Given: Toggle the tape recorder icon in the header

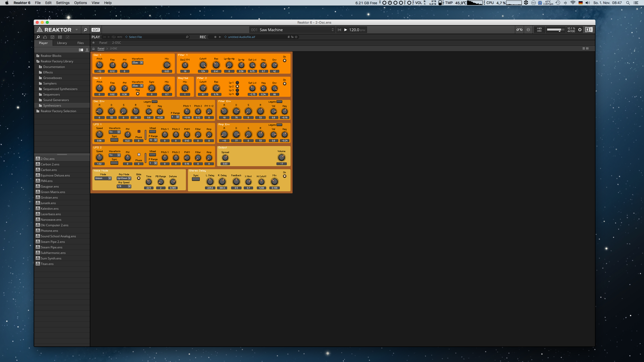Looking at the screenshot, I should click(519, 30).
